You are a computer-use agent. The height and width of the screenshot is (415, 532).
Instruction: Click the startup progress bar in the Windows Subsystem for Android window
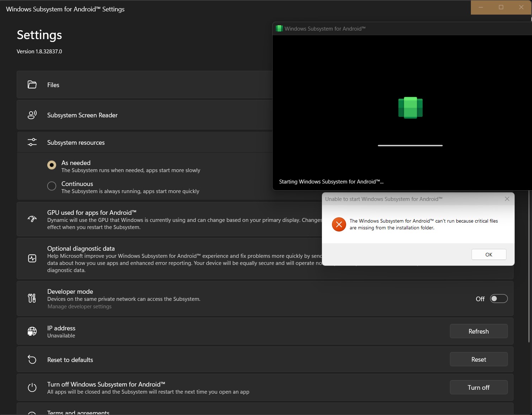410,145
